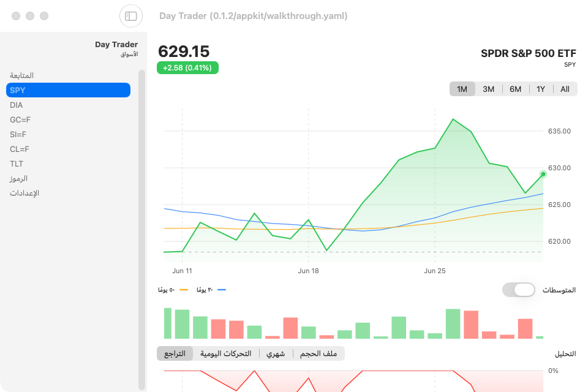Switch to the شهري monthly tab
The width and height of the screenshot is (588, 392).
pos(276,353)
